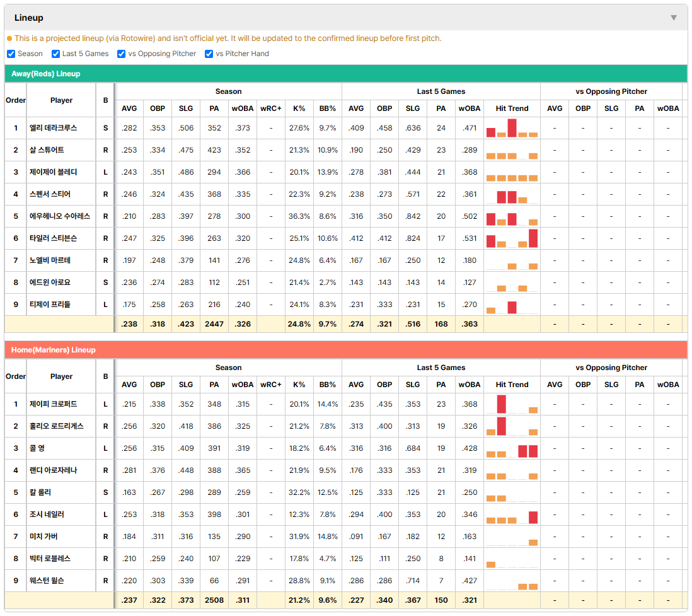The height and width of the screenshot is (616, 692).
Task: Click the orange projected lineup notice dot
Action: click(9, 38)
